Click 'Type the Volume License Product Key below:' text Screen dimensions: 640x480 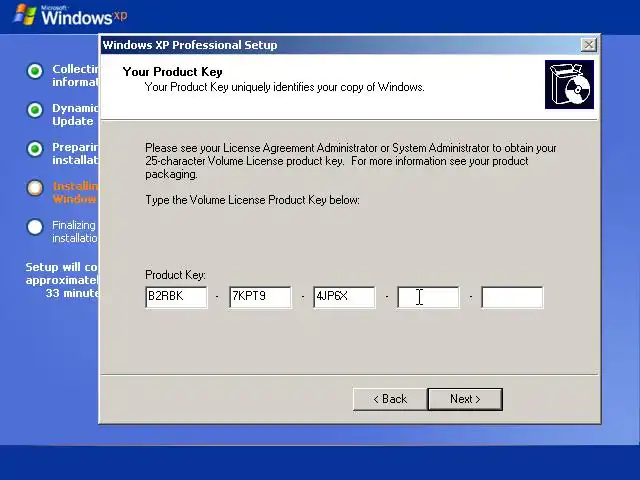(x=252, y=200)
